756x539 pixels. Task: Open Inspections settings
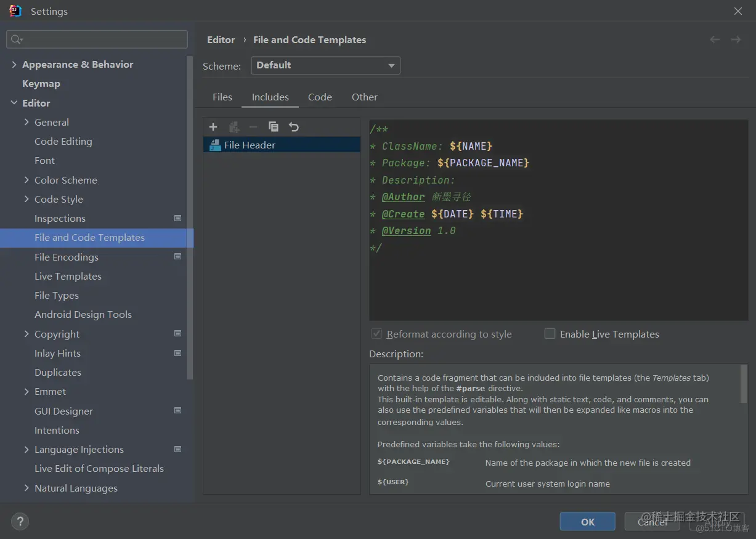click(x=60, y=218)
